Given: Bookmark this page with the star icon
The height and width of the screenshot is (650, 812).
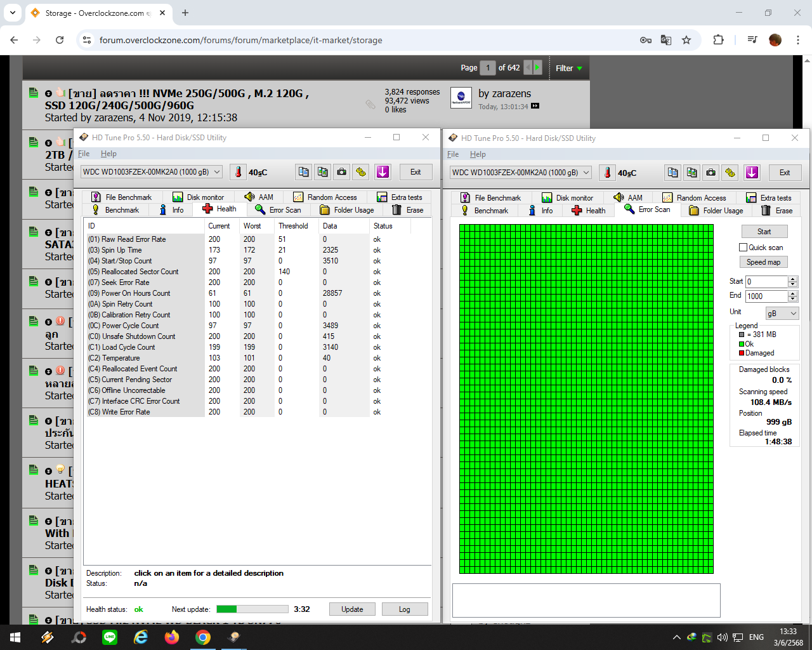Looking at the screenshot, I should 686,40.
